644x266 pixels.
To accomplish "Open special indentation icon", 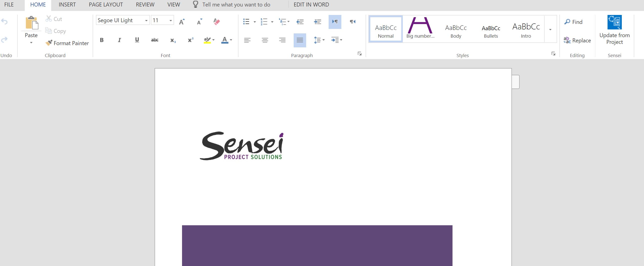I will [335, 40].
